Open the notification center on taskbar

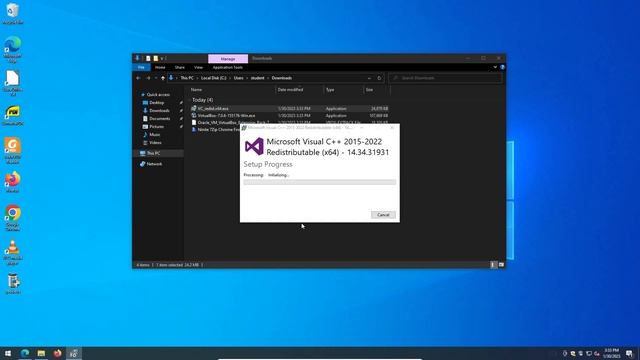tap(629, 353)
